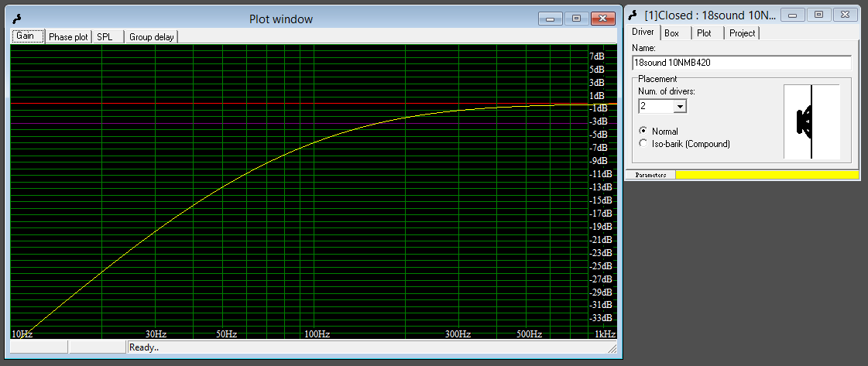Click the Plot window title bar icon

pyautogui.click(x=19, y=19)
